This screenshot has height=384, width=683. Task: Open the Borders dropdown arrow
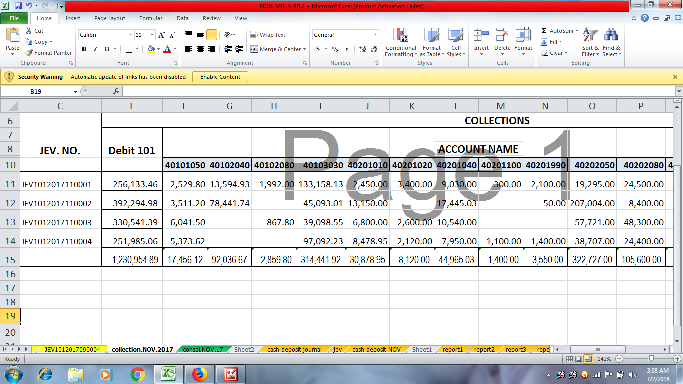(137, 49)
